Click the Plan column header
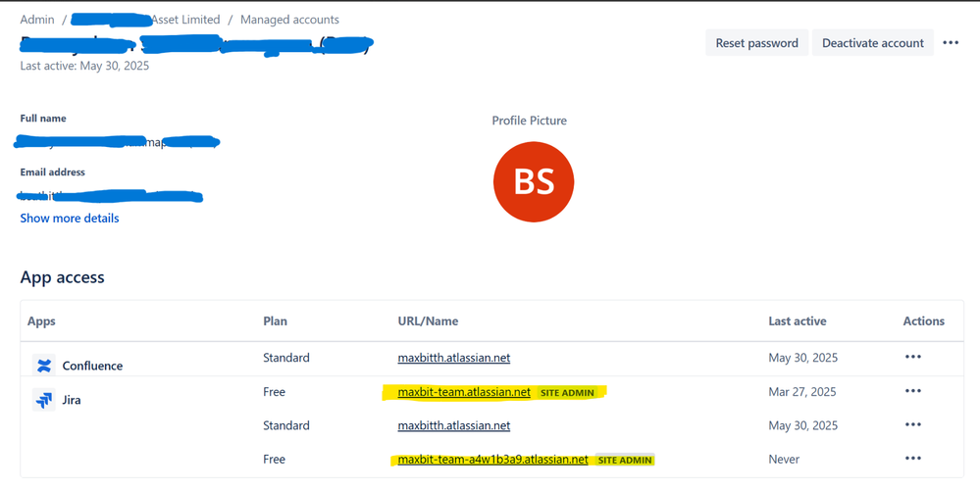 point(275,321)
